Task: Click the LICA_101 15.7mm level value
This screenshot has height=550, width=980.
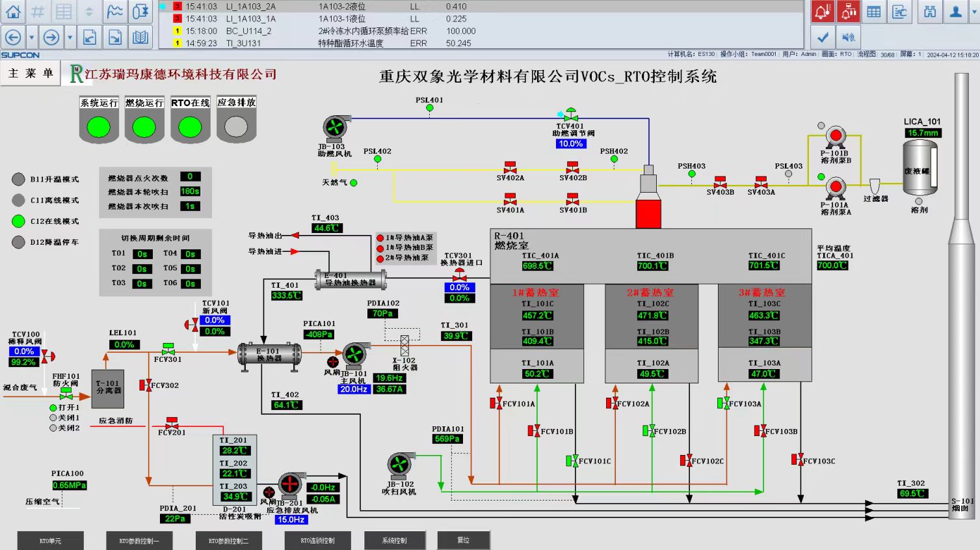Action: (x=923, y=133)
